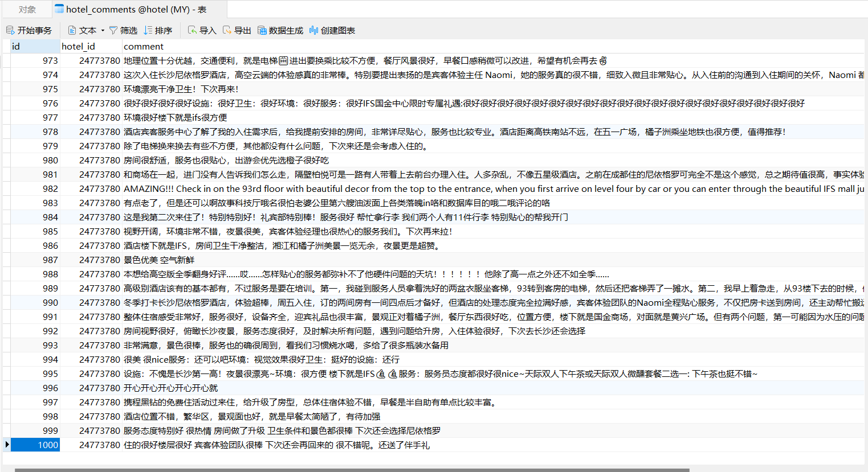Click the Export (导出) icon

(x=227, y=30)
